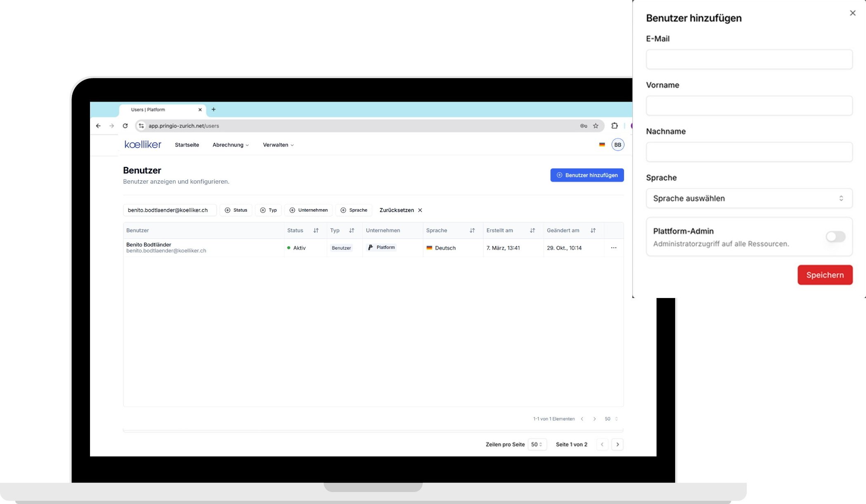The image size is (866, 504).
Task: Click the E-Mail input field
Action: pyautogui.click(x=749, y=59)
